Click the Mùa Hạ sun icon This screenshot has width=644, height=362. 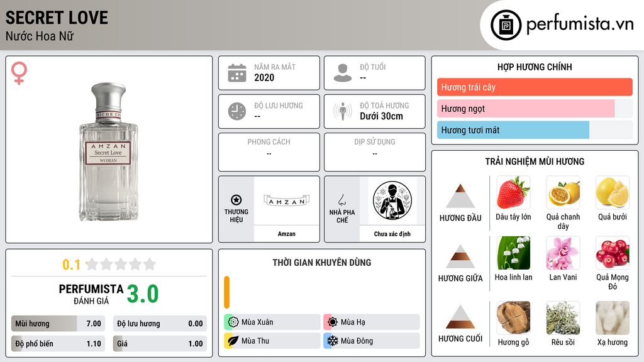[333, 322]
